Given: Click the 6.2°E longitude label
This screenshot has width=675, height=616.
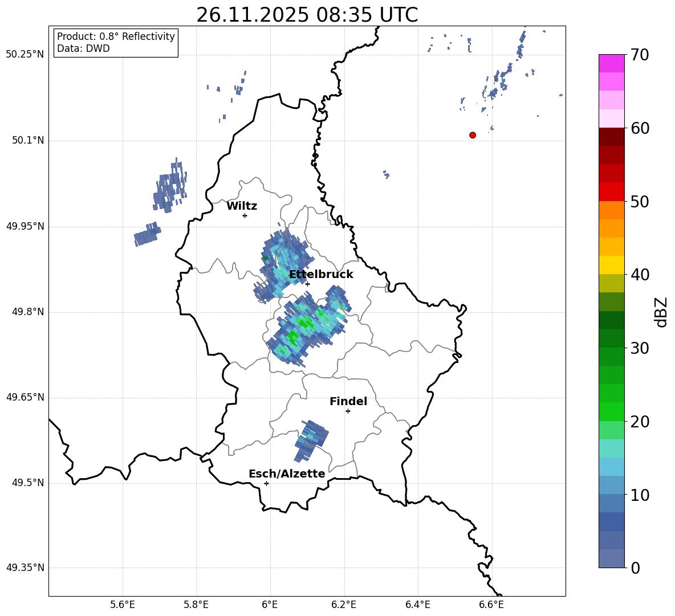Looking at the screenshot, I should 344,605.
